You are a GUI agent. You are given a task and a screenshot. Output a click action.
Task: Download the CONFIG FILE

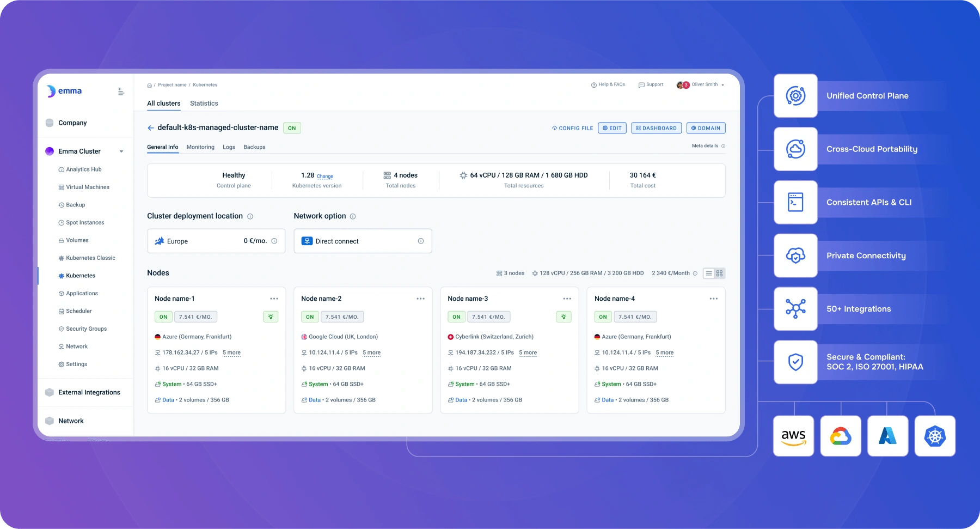coord(573,128)
